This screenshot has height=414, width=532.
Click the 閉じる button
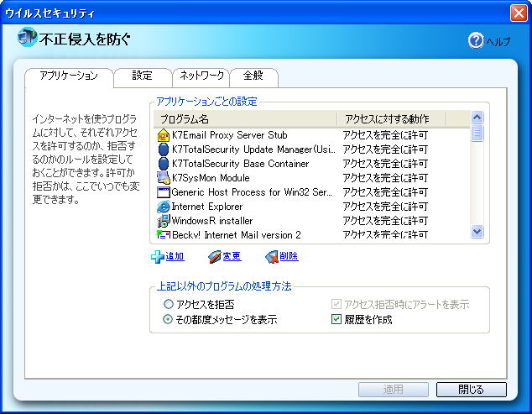[x=472, y=389]
